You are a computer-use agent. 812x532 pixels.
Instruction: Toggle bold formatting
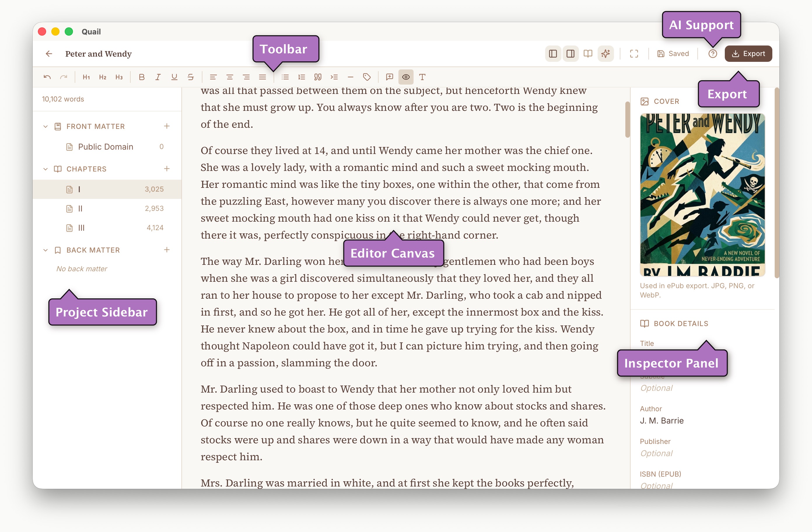[x=141, y=77]
